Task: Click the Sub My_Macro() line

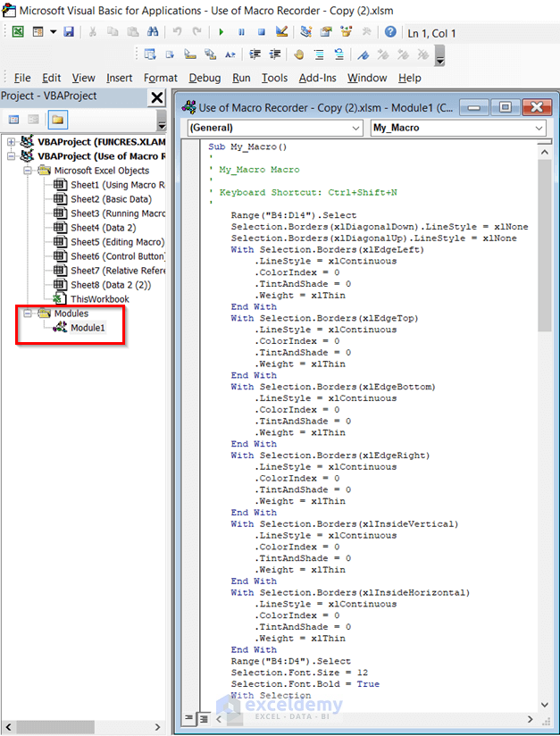Action: (x=247, y=146)
